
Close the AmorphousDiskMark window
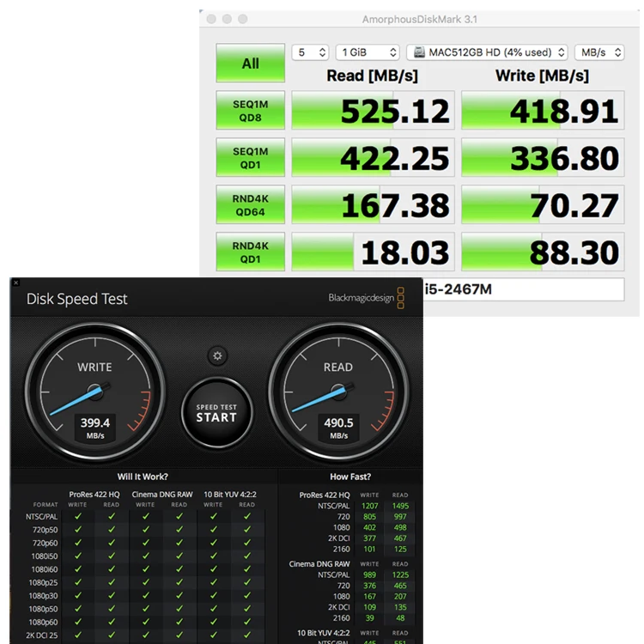(x=211, y=19)
